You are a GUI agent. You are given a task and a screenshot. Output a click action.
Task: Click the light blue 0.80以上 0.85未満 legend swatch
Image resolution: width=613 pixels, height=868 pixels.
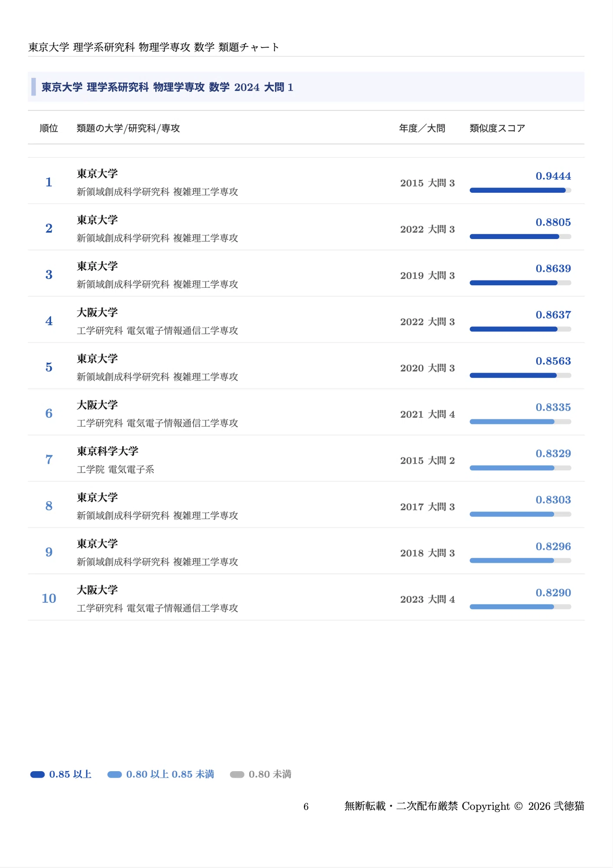point(115,775)
